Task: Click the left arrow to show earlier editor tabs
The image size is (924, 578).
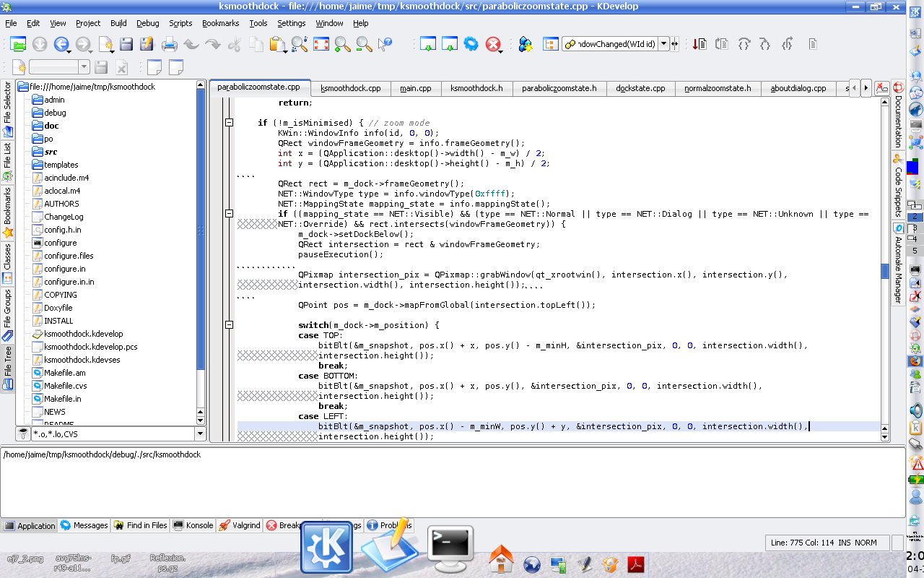Action: 854,88
